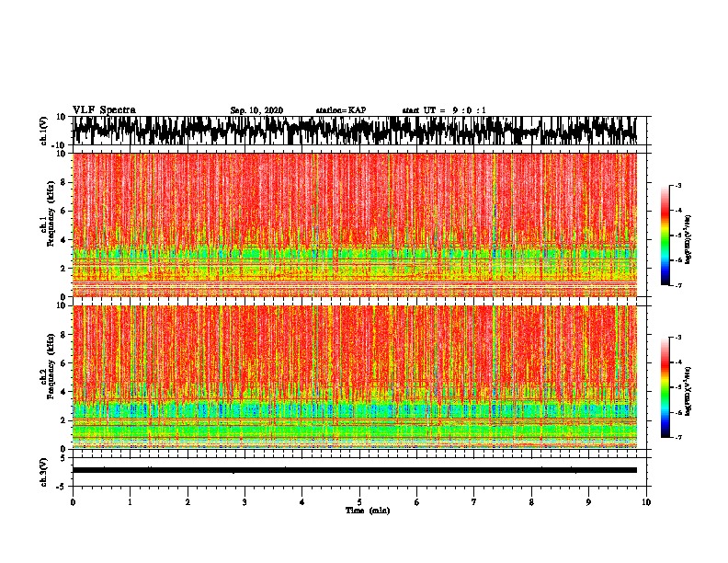Click the 'ch.1(V)' waveform axis label
728x563 pixels.
coord(44,131)
